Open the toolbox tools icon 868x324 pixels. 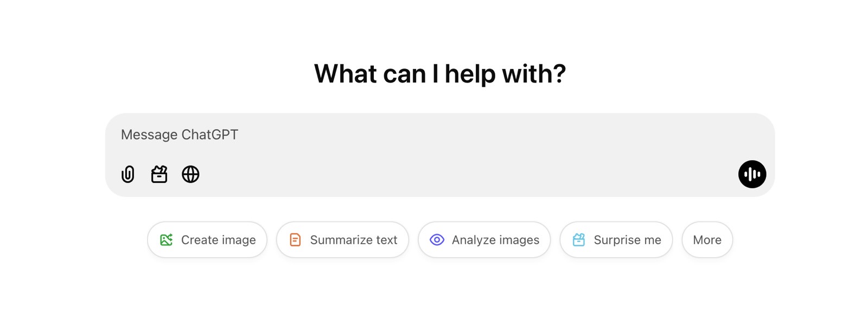click(x=159, y=174)
